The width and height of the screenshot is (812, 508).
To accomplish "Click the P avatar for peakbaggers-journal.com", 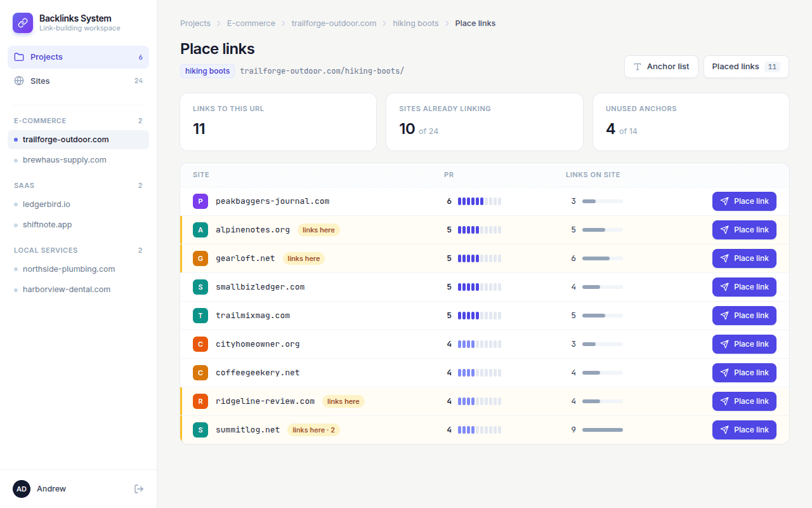I will pyautogui.click(x=200, y=201).
